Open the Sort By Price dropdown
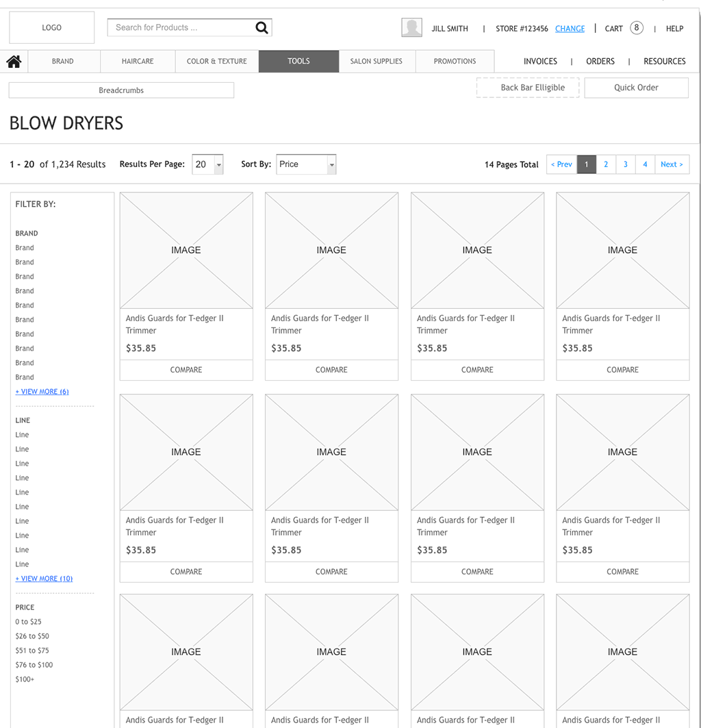Viewport: 701px width, 728px height. pos(306,164)
